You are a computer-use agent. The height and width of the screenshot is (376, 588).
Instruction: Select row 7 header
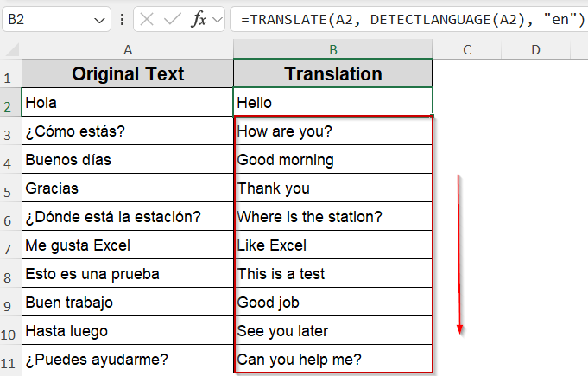click(x=10, y=245)
